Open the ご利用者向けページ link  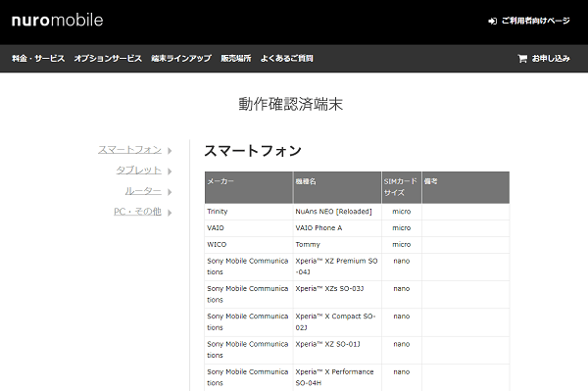[536, 21]
